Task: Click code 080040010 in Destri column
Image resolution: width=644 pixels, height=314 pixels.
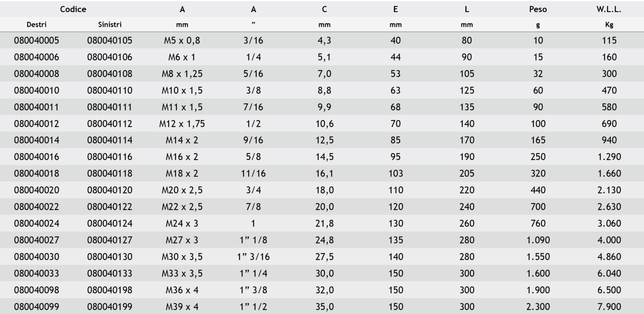Action: coord(36,90)
